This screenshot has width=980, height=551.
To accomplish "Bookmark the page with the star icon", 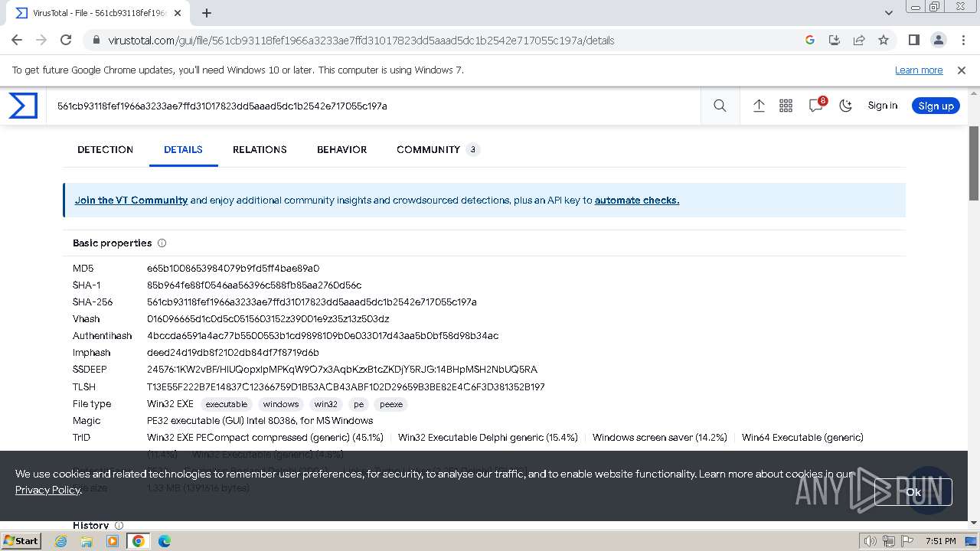I will [884, 40].
